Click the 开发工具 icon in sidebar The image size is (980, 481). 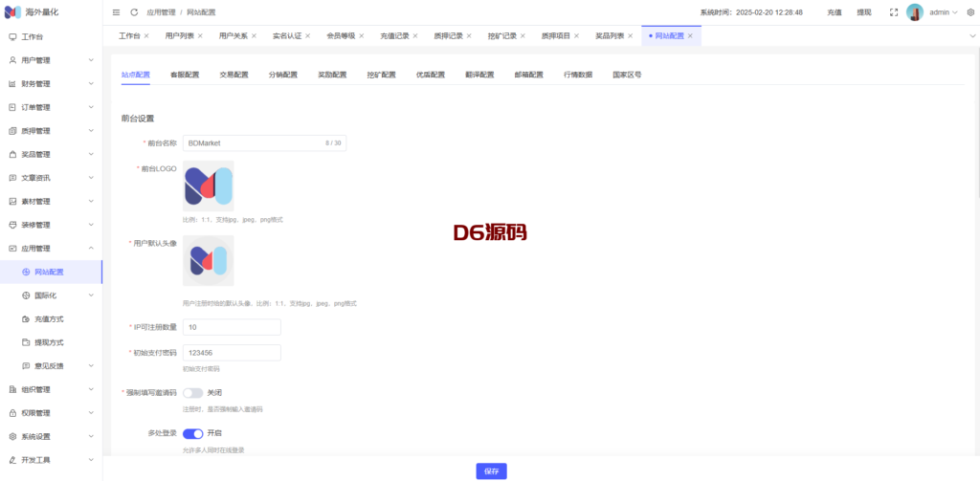12,460
